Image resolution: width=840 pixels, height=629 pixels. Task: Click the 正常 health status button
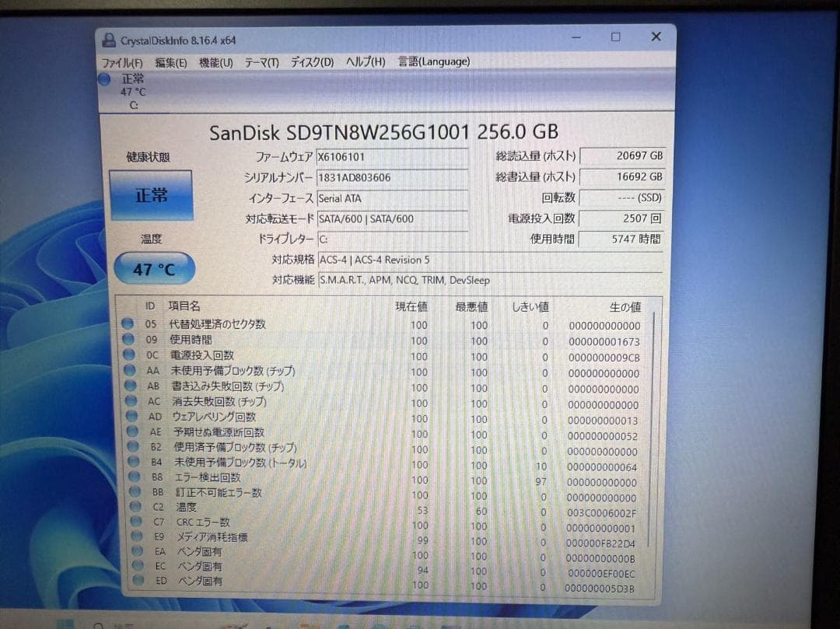point(152,197)
